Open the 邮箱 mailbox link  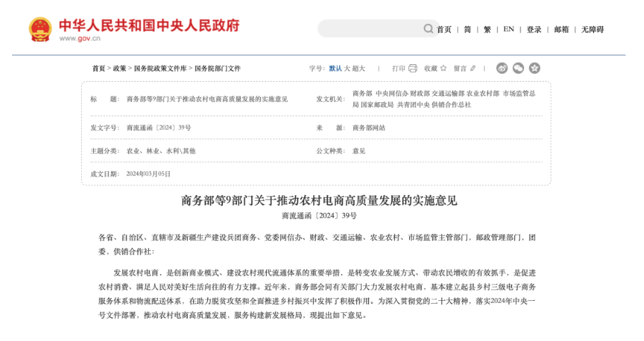[x=561, y=30]
